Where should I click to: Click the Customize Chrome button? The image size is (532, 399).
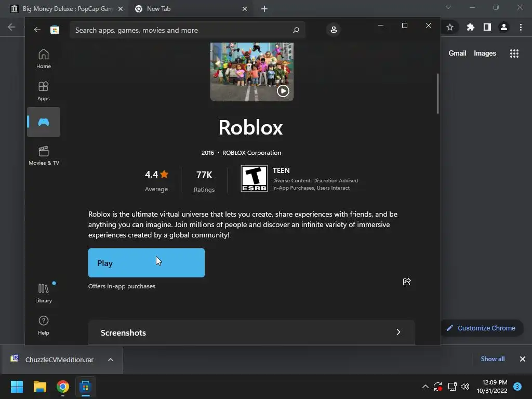pos(482,328)
